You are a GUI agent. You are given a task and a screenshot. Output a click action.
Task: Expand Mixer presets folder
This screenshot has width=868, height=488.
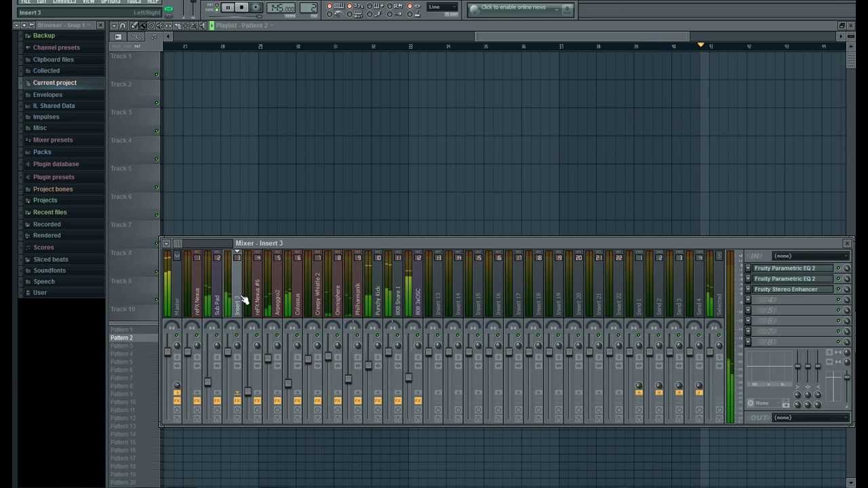coord(53,140)
